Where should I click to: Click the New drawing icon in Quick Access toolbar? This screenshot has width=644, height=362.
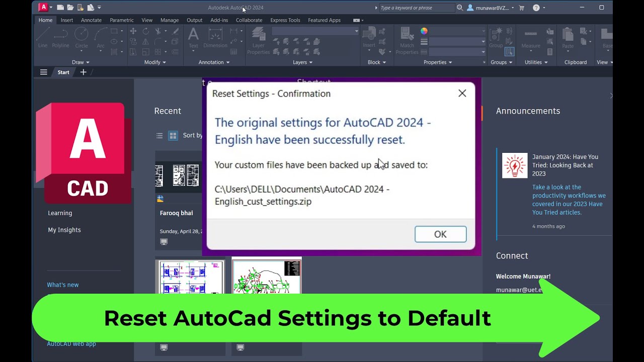click(x=60, y=8)
